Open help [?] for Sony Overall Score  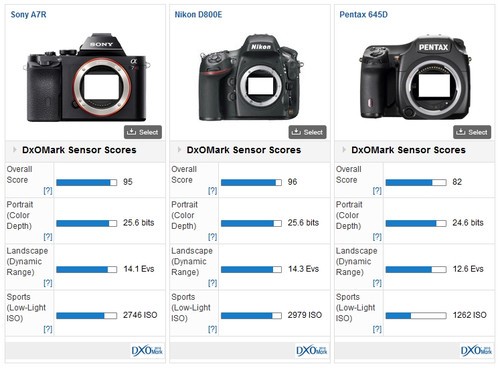coord(48,190)
